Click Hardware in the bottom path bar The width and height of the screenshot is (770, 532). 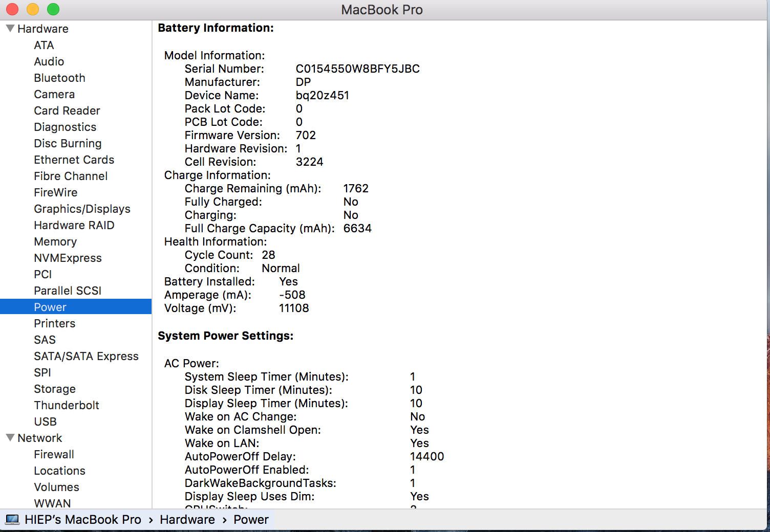187,520
